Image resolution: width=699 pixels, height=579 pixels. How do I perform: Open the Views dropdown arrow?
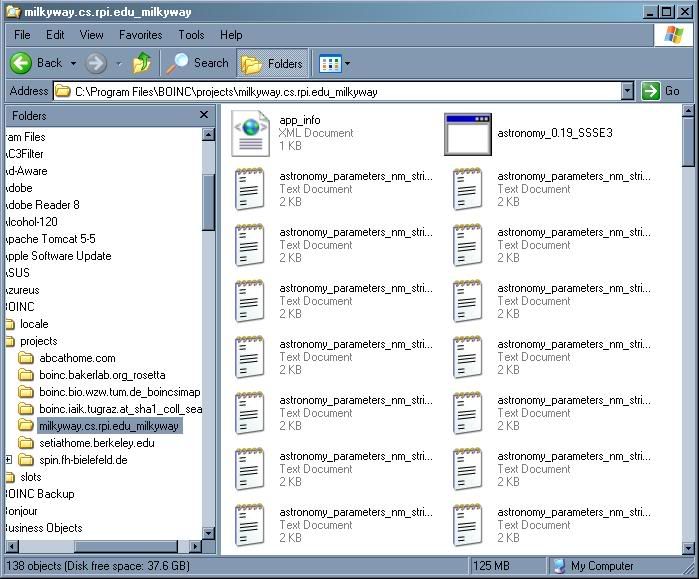pyautogui.click(x=347, y=64)
